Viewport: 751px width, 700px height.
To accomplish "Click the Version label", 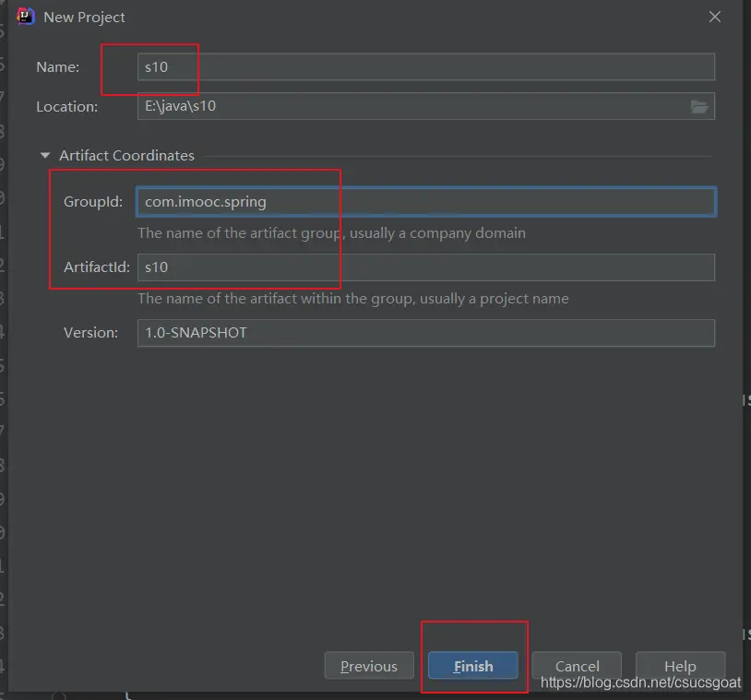I will [90, 333].
